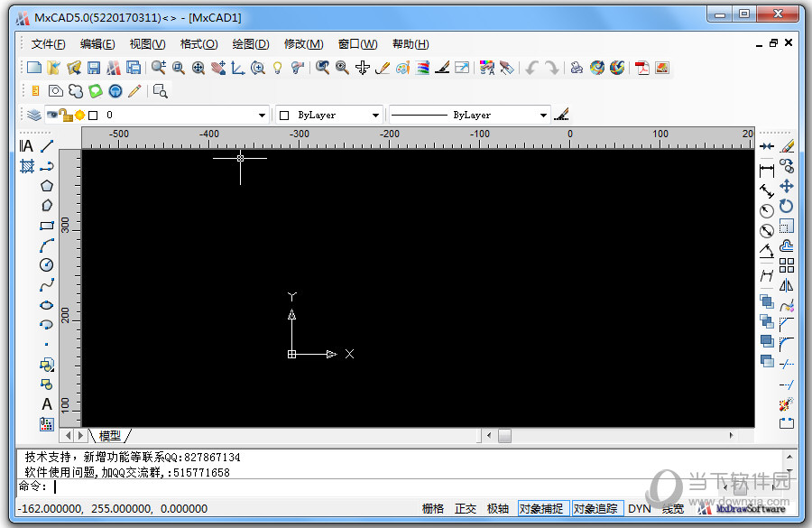Click the 命令 command input line
This screenshot has height=528, width=812.
tap(400, 486)
